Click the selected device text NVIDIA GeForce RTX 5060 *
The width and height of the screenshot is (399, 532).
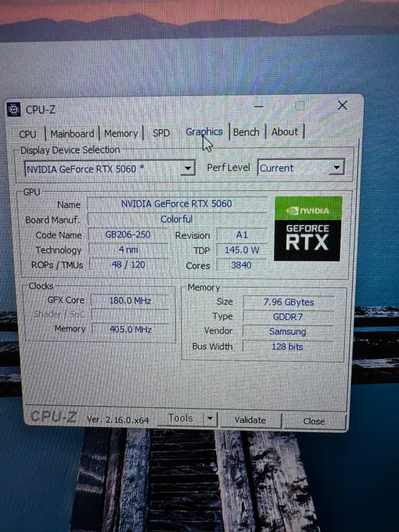[86, 169]
